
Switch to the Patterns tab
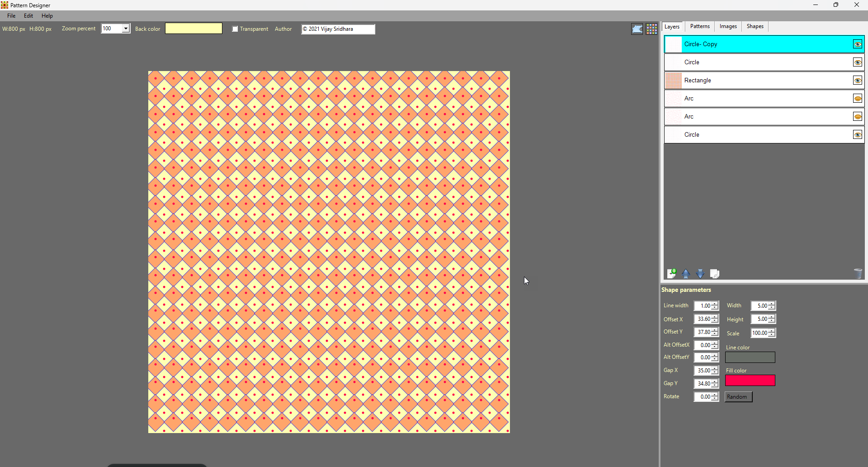[699, 26]
